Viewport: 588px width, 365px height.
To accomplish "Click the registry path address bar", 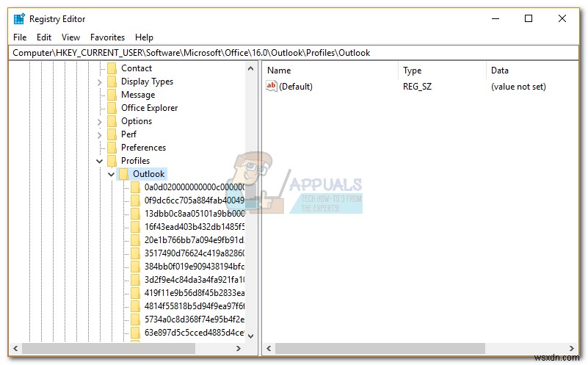I will pyautogui.click(x=293, y=53).
